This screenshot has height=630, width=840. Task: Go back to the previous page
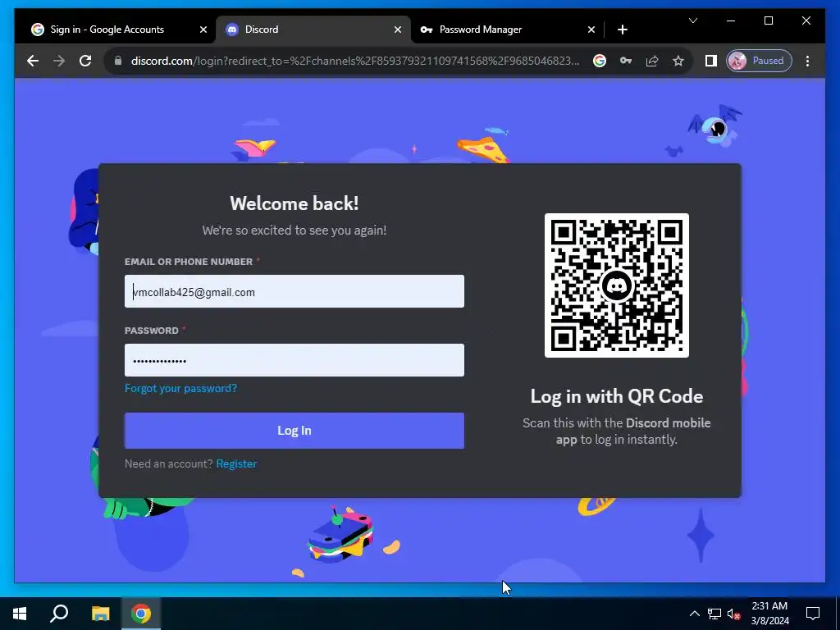pyautogui.click(x=33, y=61)
